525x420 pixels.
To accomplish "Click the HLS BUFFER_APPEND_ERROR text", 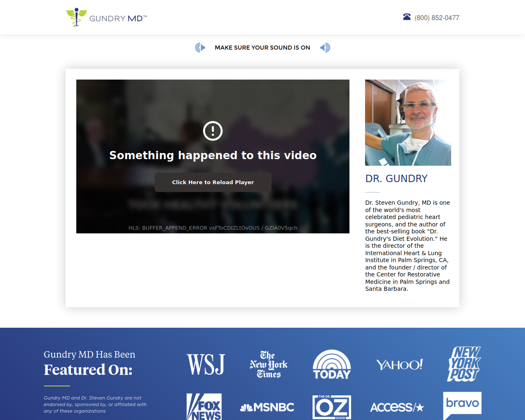I will (213, 228).
